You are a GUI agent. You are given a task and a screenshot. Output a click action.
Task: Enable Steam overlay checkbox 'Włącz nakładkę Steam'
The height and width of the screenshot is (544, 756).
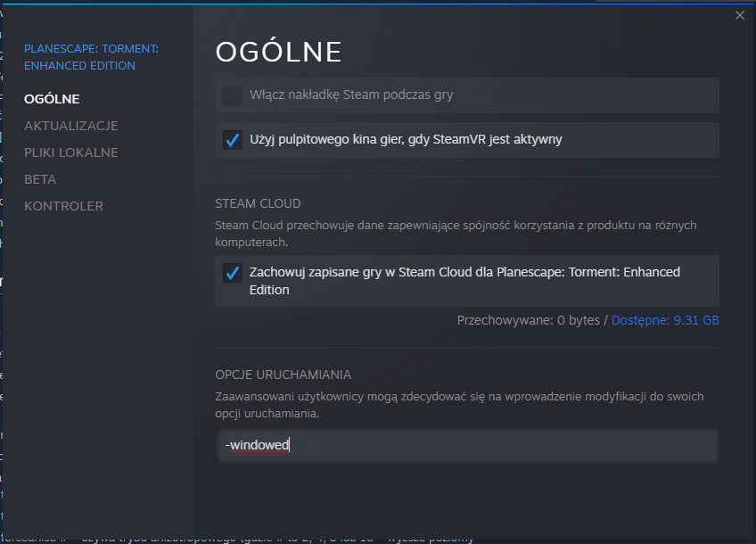point(233,95)
